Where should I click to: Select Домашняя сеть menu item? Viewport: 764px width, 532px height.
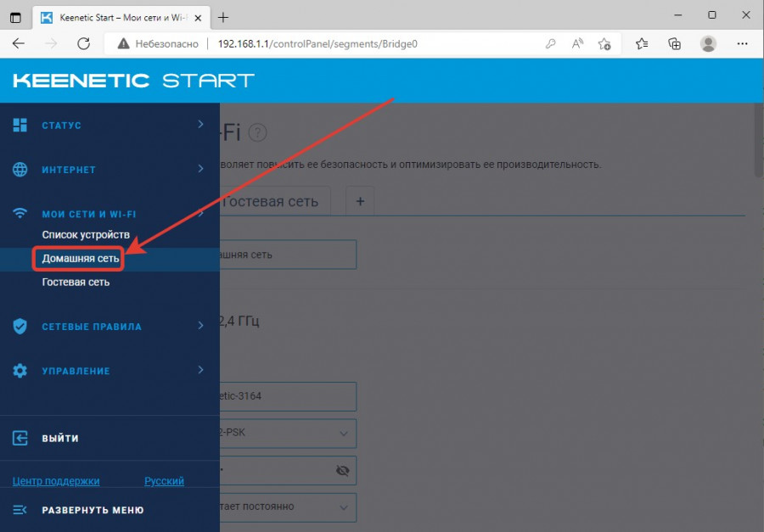(81, 258)
